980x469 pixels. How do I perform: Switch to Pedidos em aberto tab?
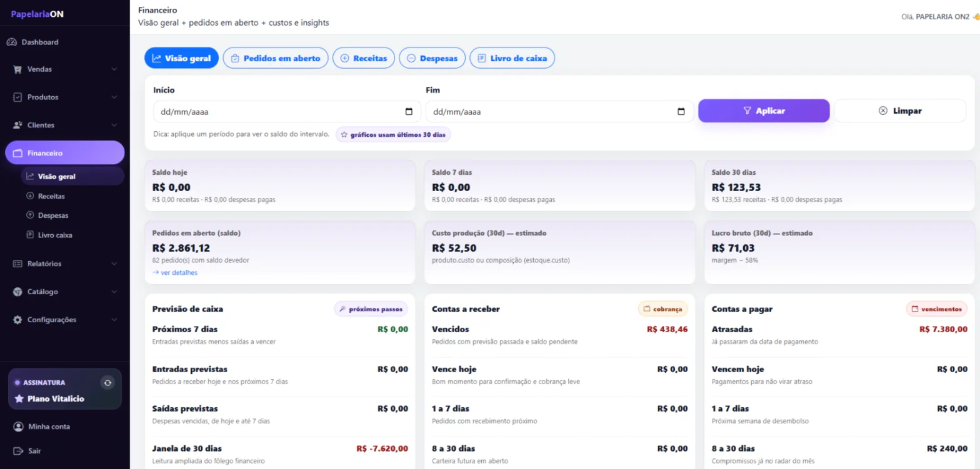[276, 58]
